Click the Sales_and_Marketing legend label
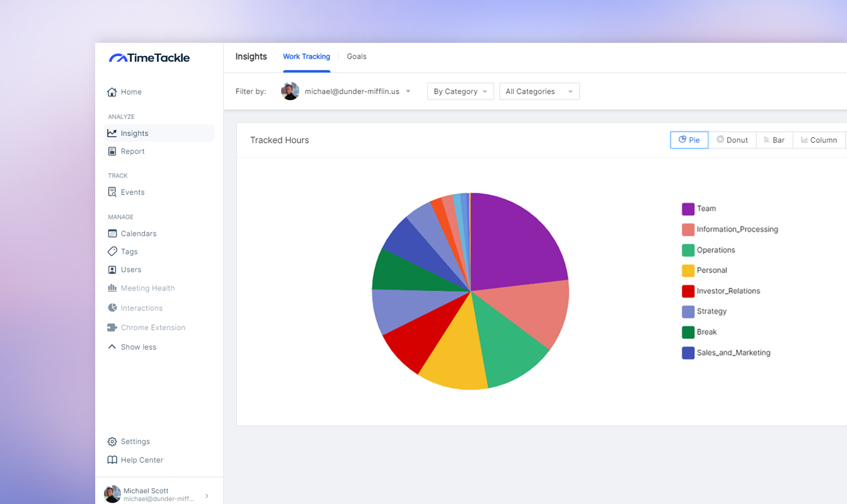Screen dimensions: 847x504 pos(734,353)
